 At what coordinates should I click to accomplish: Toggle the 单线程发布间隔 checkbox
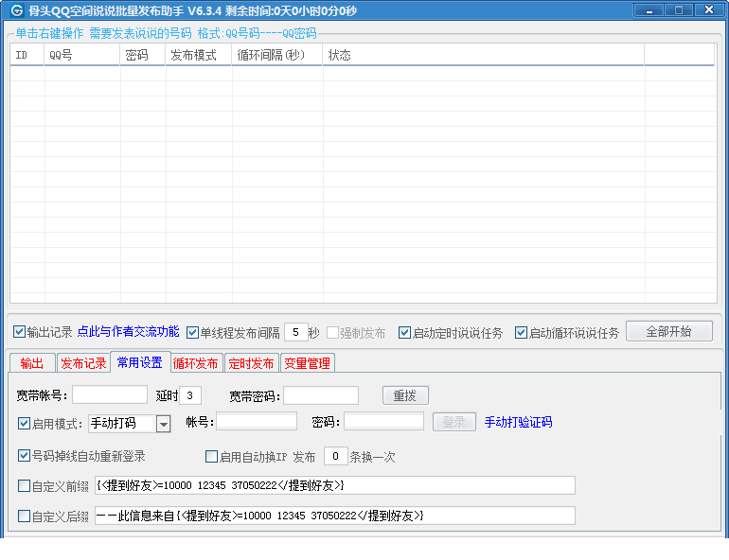point(192,332)
